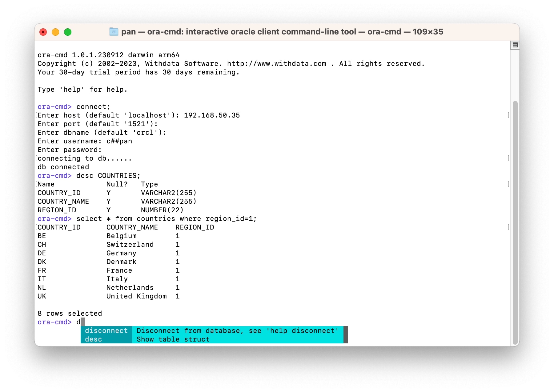
Task: Click the yellow minimize traffic light button
Action: tap(55, 32)
